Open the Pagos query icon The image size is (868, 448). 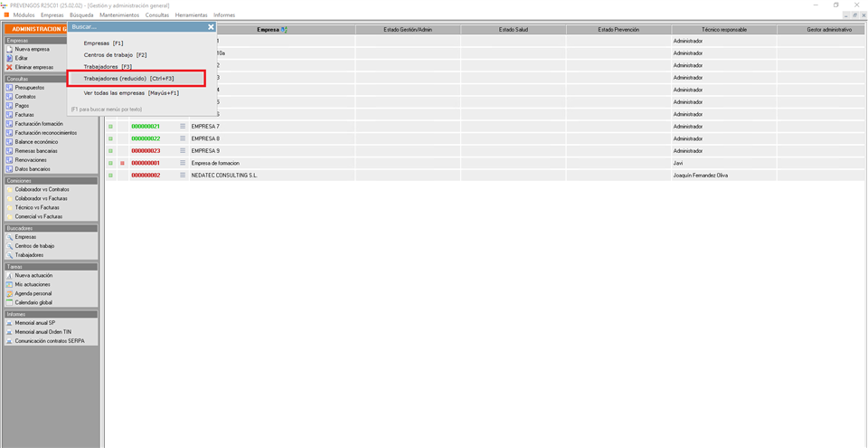point(9,105)
